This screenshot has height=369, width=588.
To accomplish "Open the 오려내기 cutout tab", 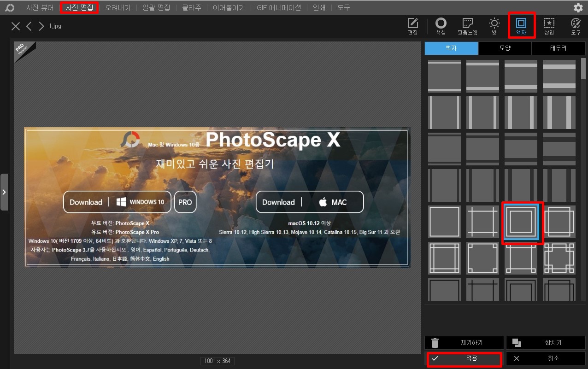I will tap(118, 8).
